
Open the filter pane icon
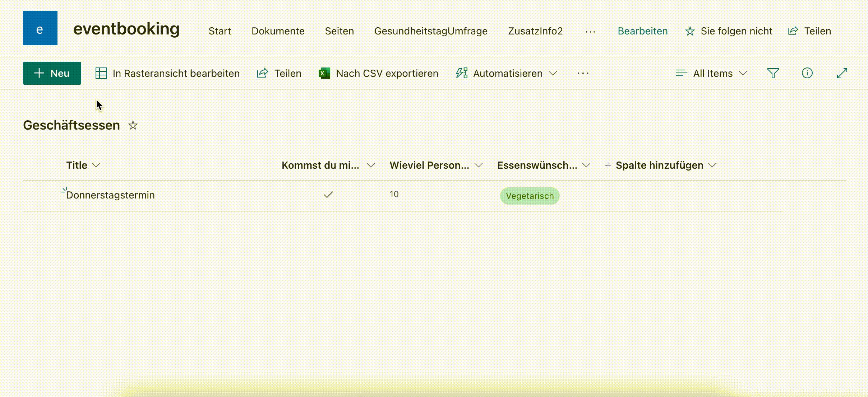(773, 73)
